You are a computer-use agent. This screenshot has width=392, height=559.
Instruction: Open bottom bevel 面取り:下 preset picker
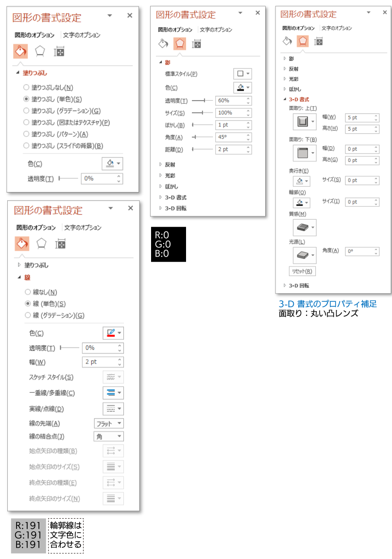pos(305,153)
